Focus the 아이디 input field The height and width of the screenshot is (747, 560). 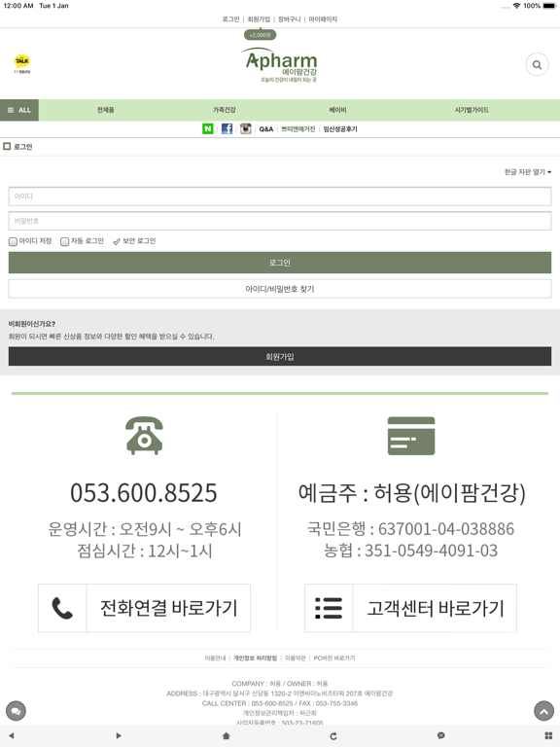280,196
